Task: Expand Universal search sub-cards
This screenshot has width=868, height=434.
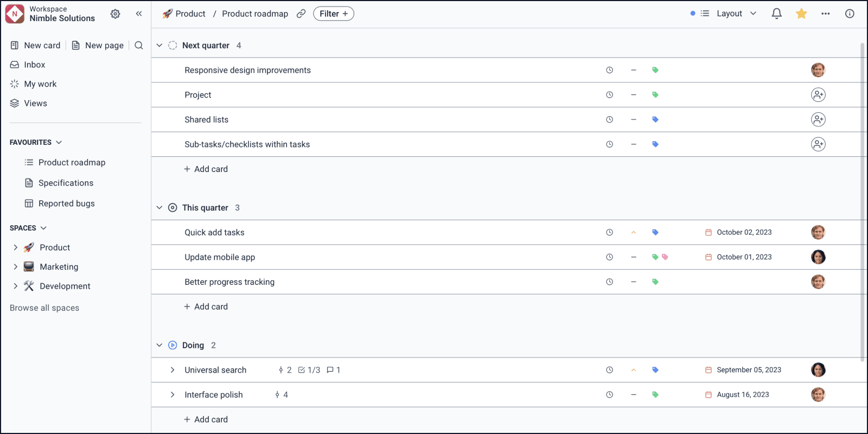Action: (x=173, y=370)
